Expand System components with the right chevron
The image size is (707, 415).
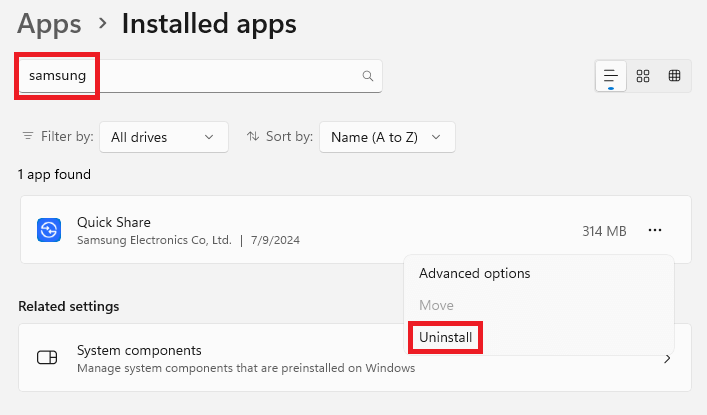pos(667,358)
